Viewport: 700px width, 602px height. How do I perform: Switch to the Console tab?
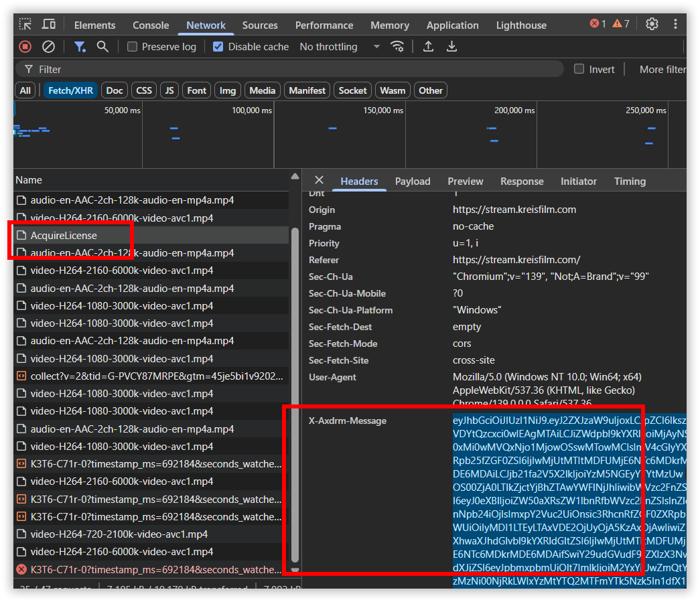151,25
